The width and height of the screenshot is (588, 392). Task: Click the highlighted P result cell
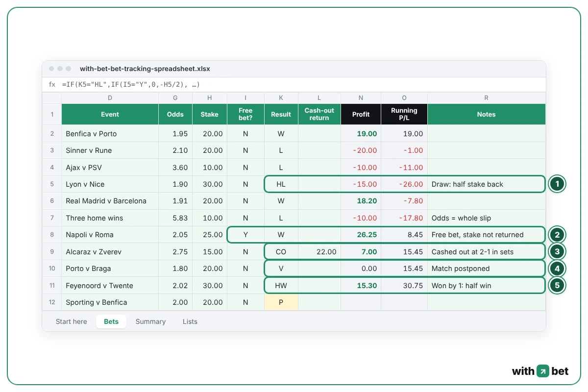pyautogui.click(x=281, y=302)
